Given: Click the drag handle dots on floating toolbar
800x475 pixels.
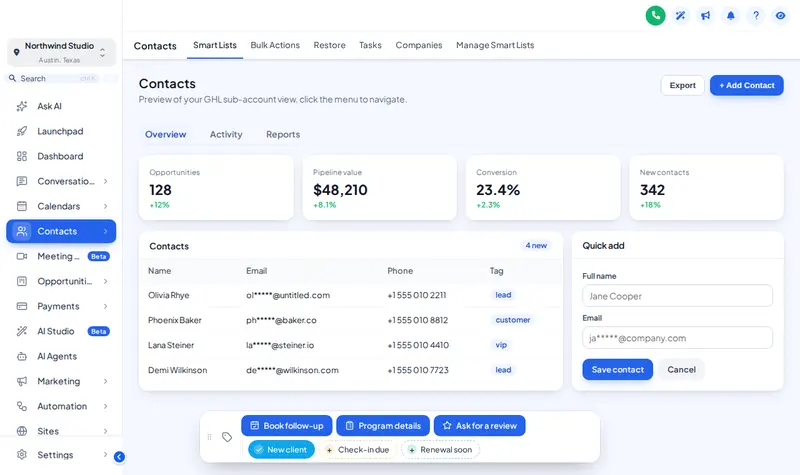Looking at the screenshot, I should (209, 437).
